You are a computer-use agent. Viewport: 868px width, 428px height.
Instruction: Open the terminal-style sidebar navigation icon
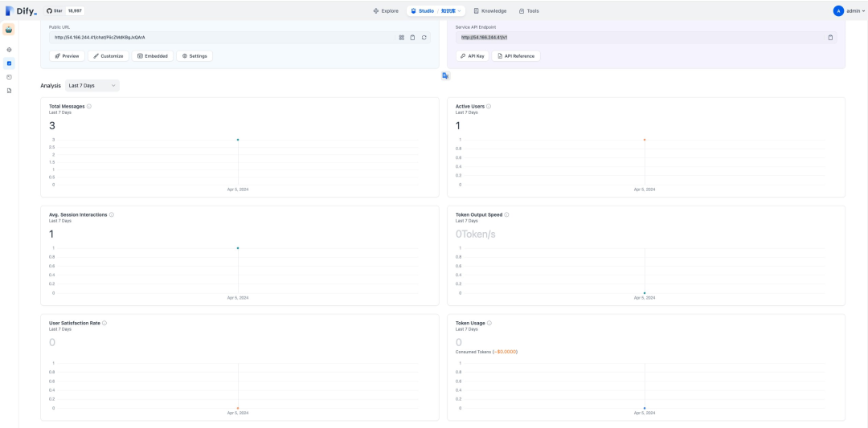[9, 77]
